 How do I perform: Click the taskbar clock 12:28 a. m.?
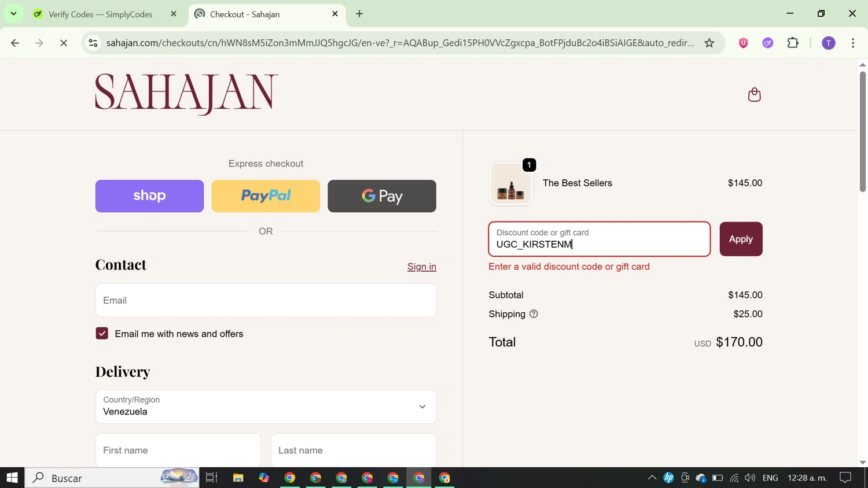click(x=807, y=478)
